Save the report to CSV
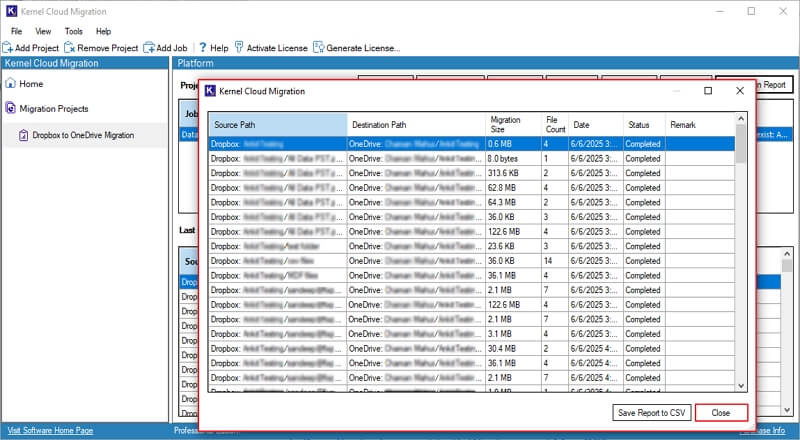The image size is (800, 440). point(652,412)
